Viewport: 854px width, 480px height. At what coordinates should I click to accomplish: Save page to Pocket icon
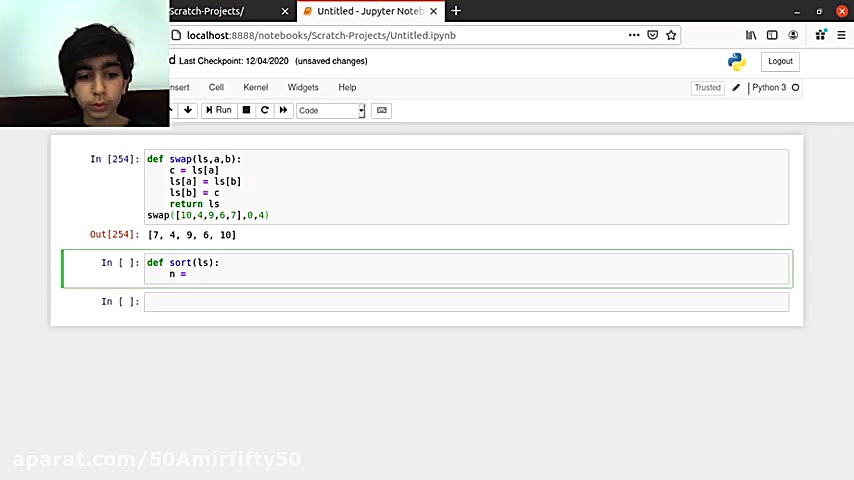(652, 35)
